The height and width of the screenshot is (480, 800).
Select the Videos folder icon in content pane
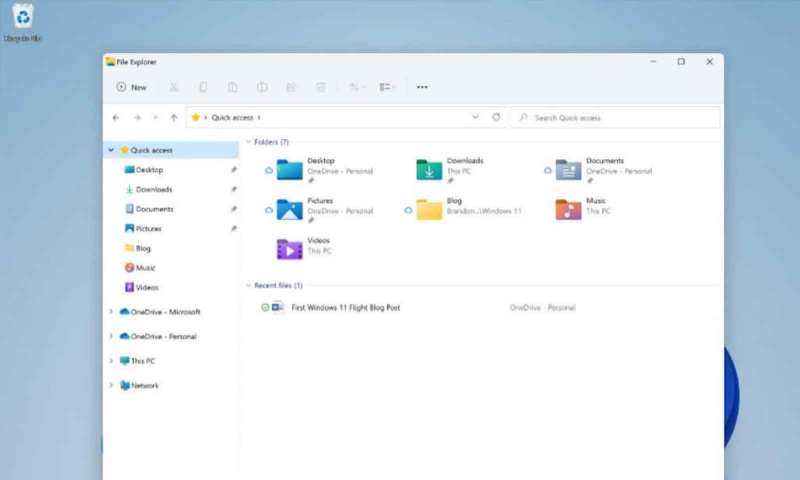pyautogui.click(x=289, y=249)
